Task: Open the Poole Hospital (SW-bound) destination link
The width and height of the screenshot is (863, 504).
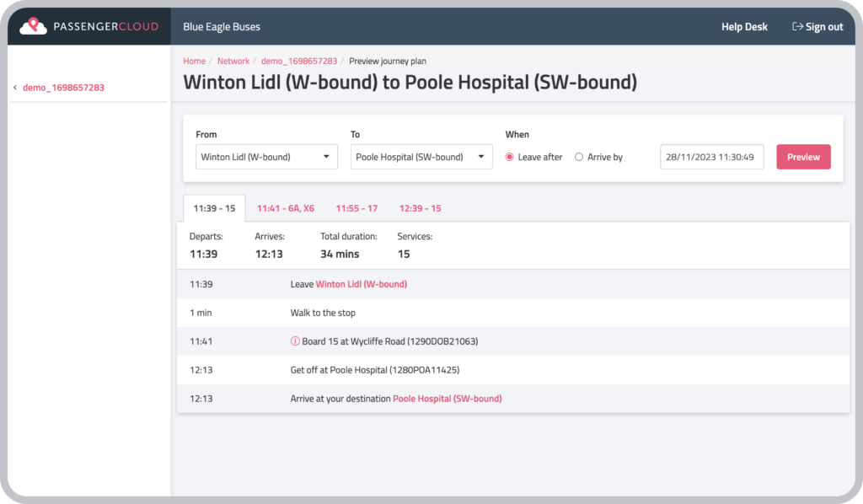Action: 447,399
